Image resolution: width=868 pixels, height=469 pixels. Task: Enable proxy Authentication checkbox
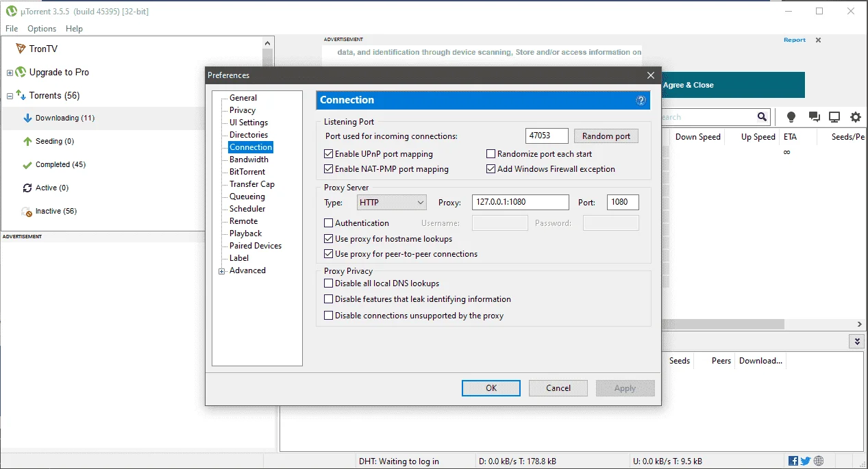point(329,223)
